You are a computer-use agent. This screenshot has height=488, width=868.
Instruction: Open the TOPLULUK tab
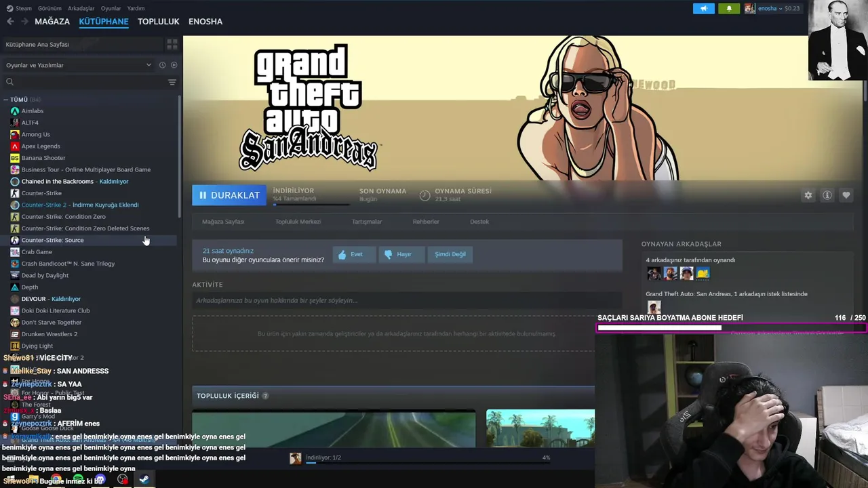coord(158,21)
